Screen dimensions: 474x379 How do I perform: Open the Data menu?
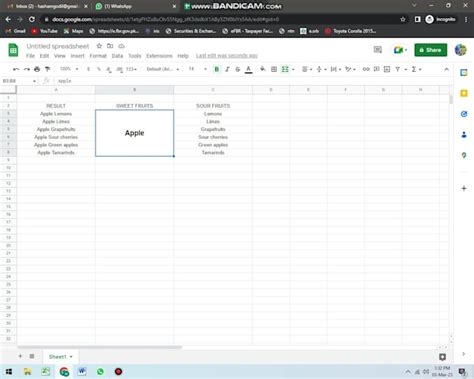point(117,56)
